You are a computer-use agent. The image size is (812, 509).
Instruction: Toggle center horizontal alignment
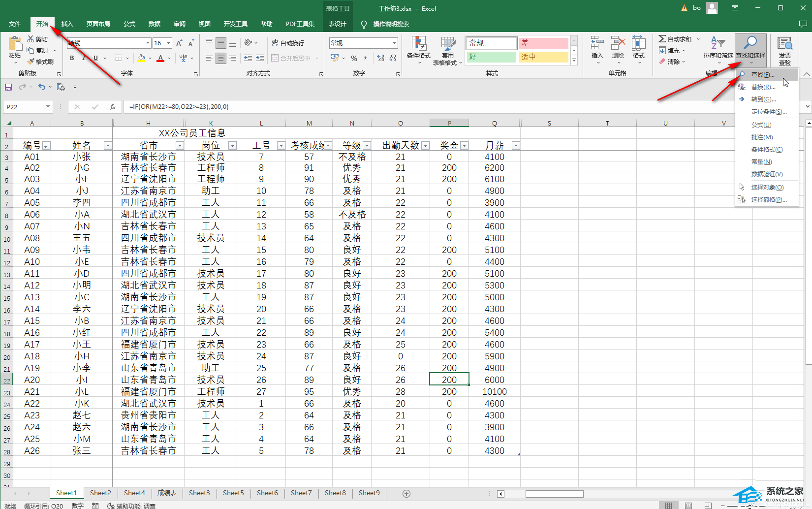tap(221, 58)
